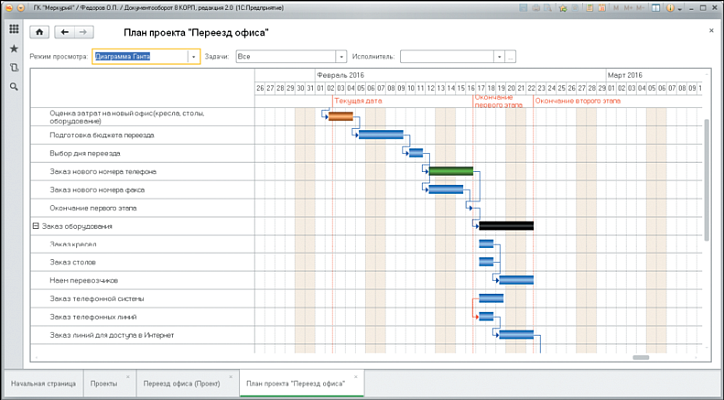Navigate back with the left arrow
Screen dimensions: 724x400
click(65, 32)
